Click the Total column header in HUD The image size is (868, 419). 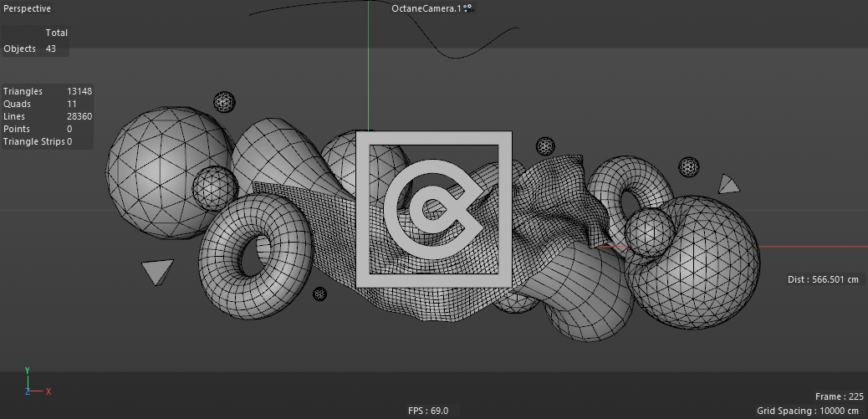(x=57, y=33)
